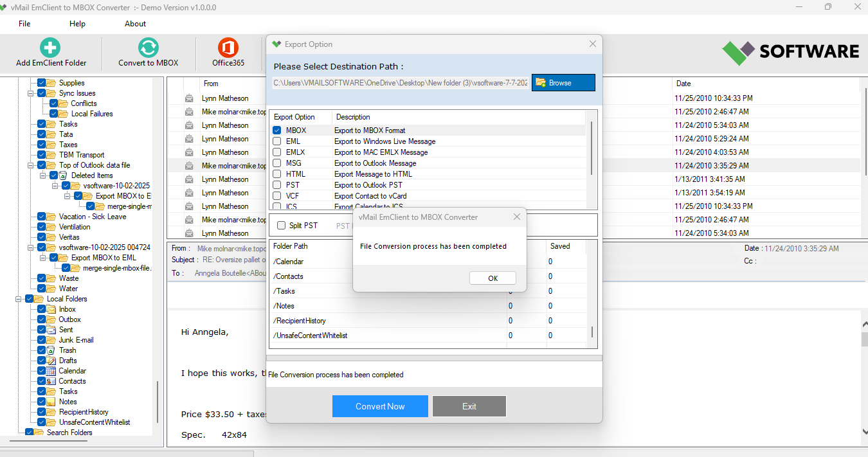
Task: Select the Vacation - Sick Leave folder
Action: click(93, 217)
